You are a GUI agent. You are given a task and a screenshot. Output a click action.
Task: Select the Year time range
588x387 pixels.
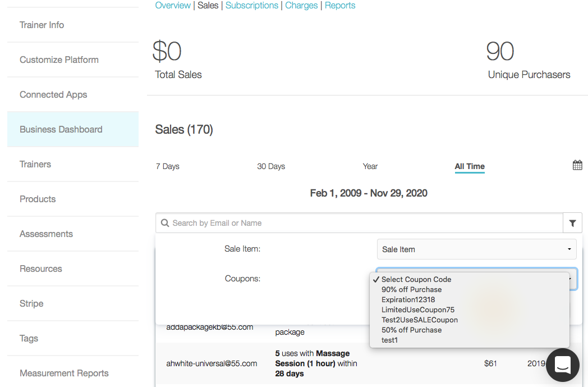coord(370,166)
